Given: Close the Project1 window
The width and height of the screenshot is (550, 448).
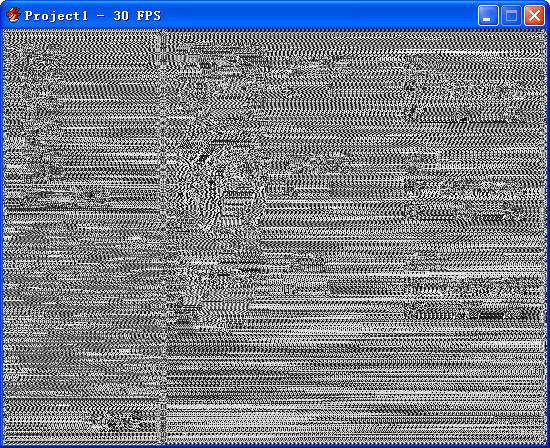Looking at the screenshot, I should coord(534,16).
